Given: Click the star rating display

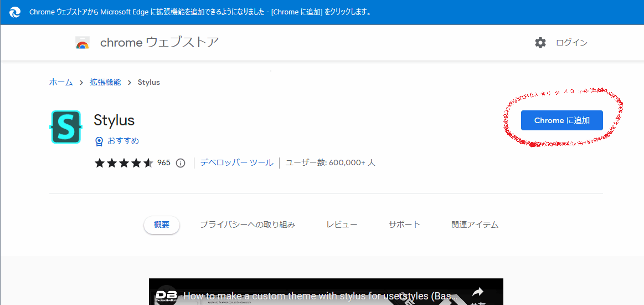Looking at the screenshot, I should click(x=124, y=163).
